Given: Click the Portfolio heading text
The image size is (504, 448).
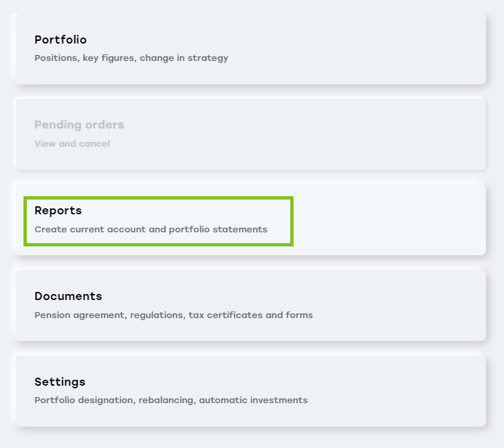Looking at the screenshot, I should (x=60, y=40).
